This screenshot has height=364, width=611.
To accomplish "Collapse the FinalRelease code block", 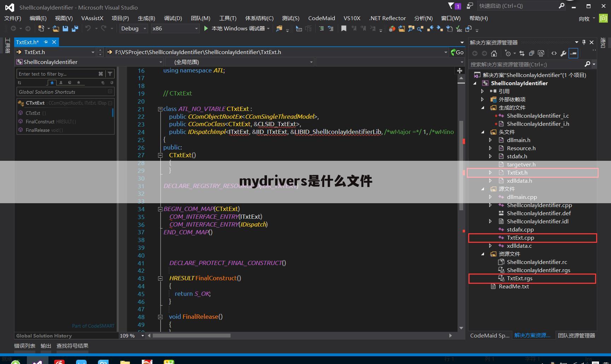I will [x=160, y=317].
